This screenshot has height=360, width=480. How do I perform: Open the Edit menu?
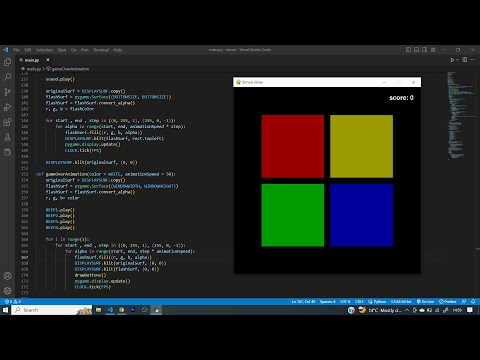tap(28, 50)
